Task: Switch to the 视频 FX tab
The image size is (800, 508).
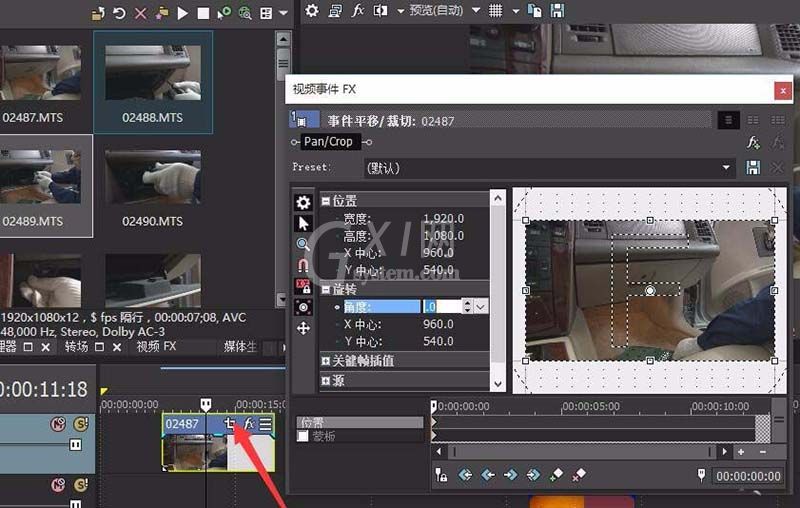Action: (156, 347)
